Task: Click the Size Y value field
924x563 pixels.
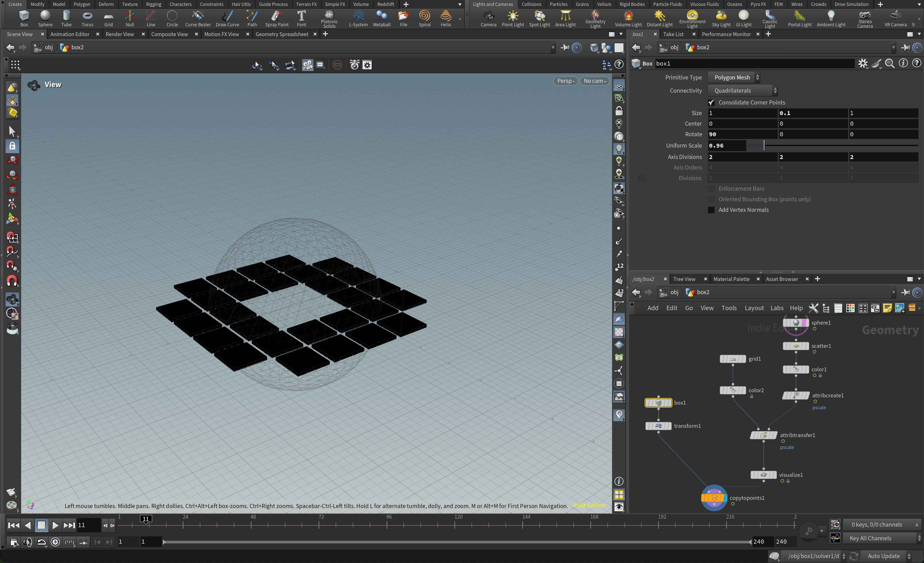Action: (813, 113)
